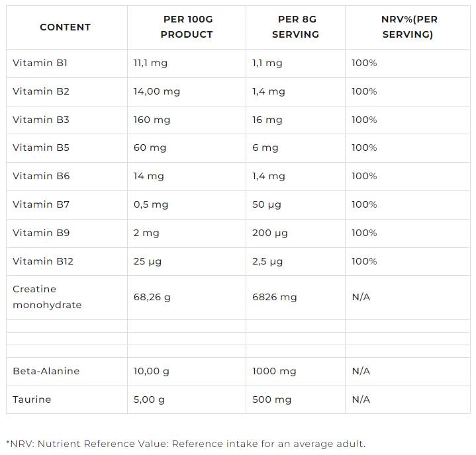Viewport: 476px width, 455px height.
Task: Select the Vitamin B2 row label
Action: coord(41,91)
